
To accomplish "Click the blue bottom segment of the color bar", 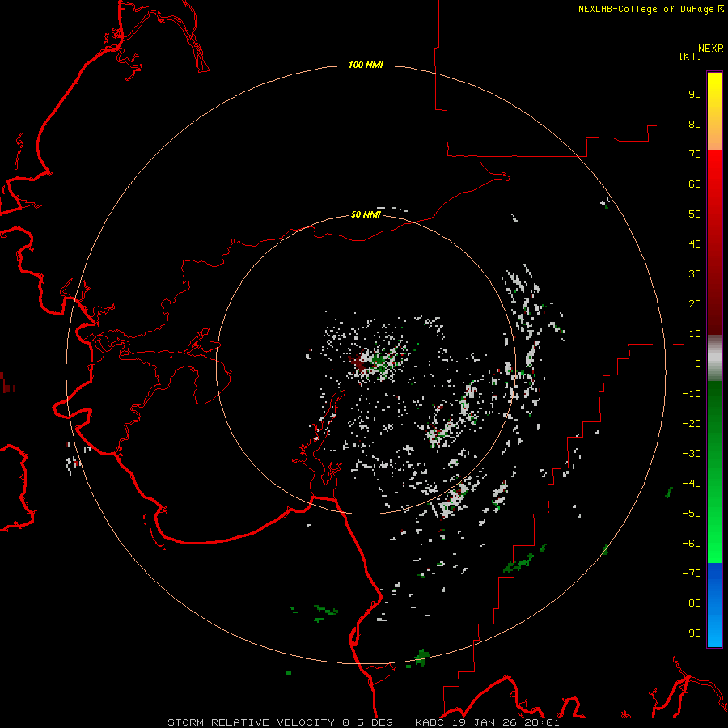I will [x=714, y=605].
